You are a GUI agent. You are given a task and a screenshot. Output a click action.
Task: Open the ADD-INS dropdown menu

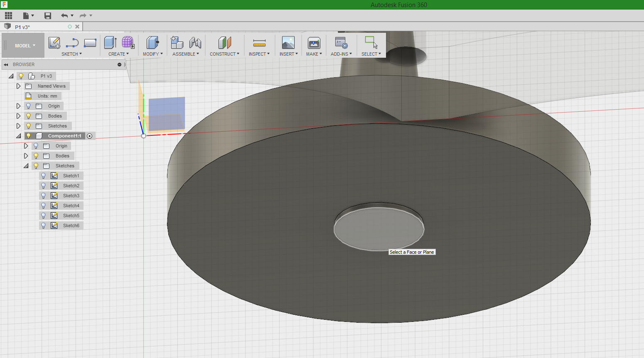pyautogui.click(x=341, y=54)
